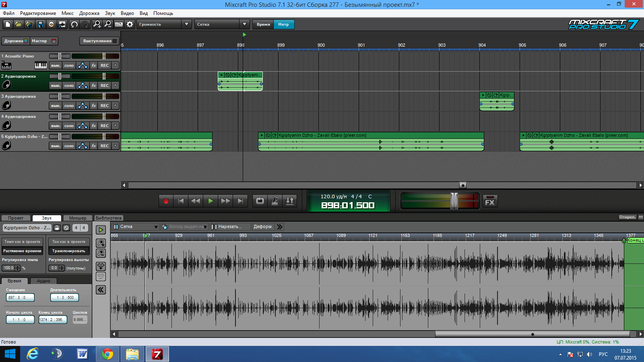
Task: Zoom in on the main timeline
Action: pyautogui.click(x=97, y=25)
